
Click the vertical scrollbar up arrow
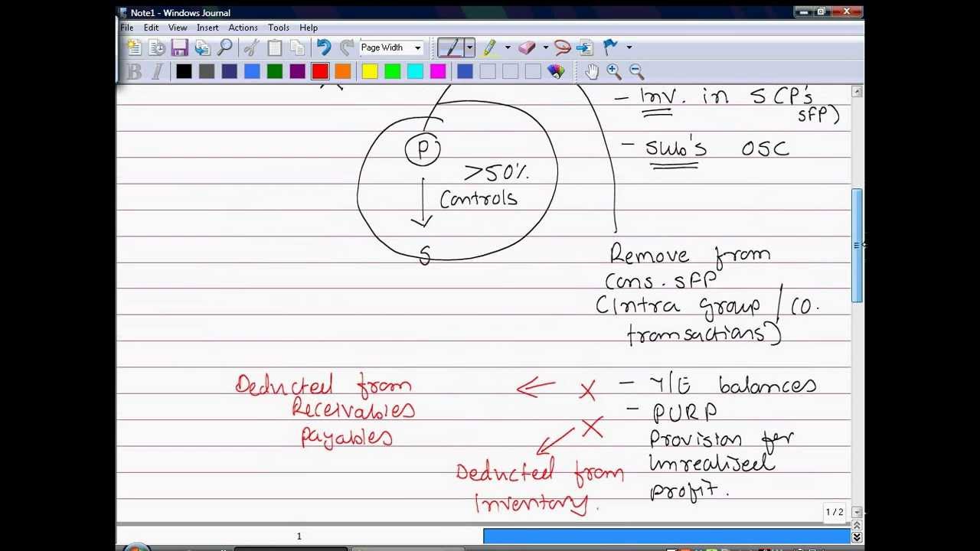pyautogui.click(x=857, y=92)
